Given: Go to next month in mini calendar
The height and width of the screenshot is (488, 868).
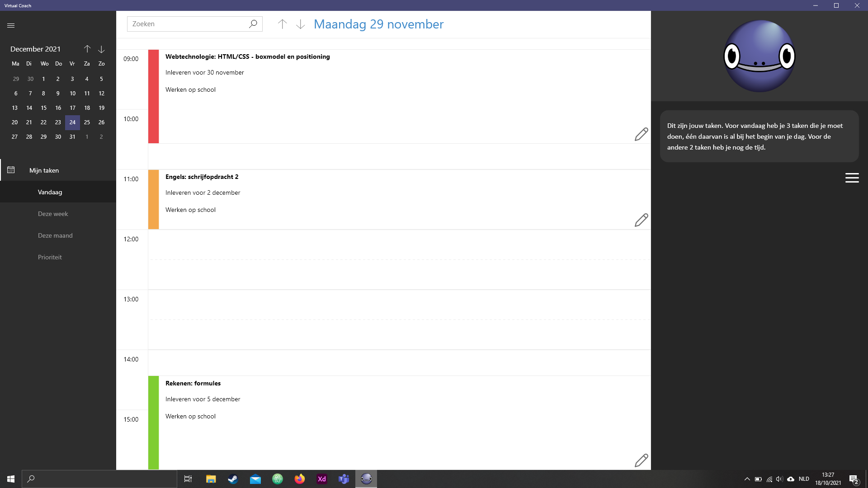Looking at the screenshot, I should click(x=101, y=49).
